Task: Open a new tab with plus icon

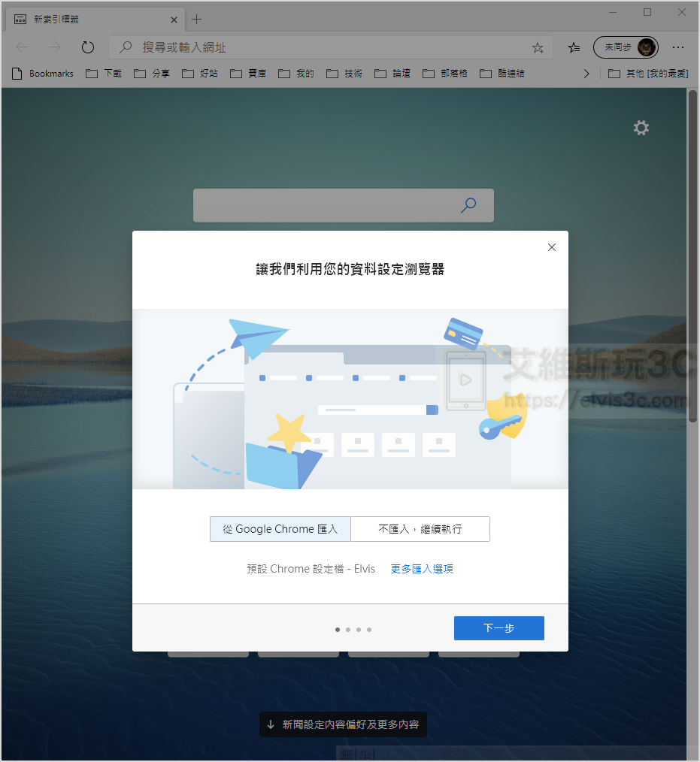Action: [x=197, y=19]
